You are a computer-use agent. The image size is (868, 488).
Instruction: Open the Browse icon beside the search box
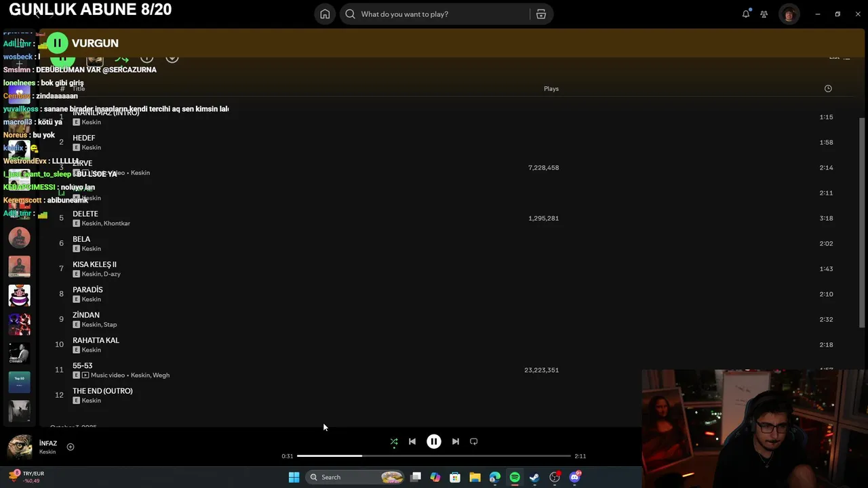pos(541,14)
